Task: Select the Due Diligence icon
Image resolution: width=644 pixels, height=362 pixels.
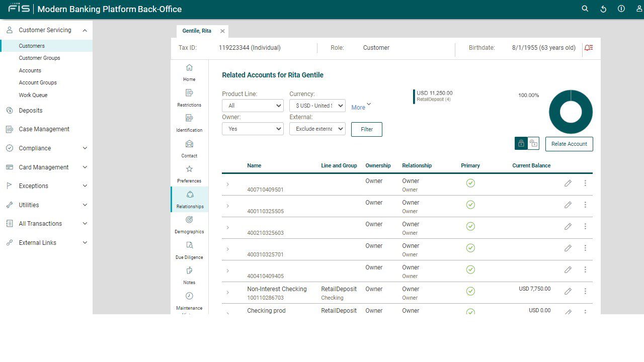Action: [189, 245]
